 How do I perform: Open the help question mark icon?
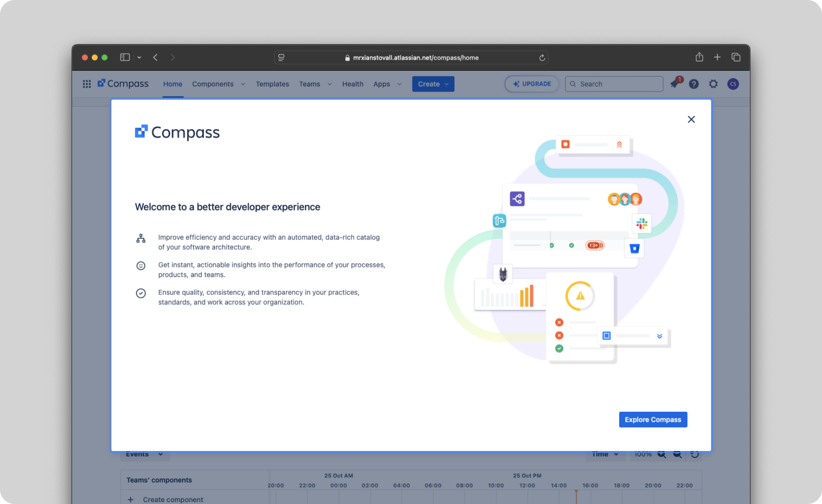point(693,84)
